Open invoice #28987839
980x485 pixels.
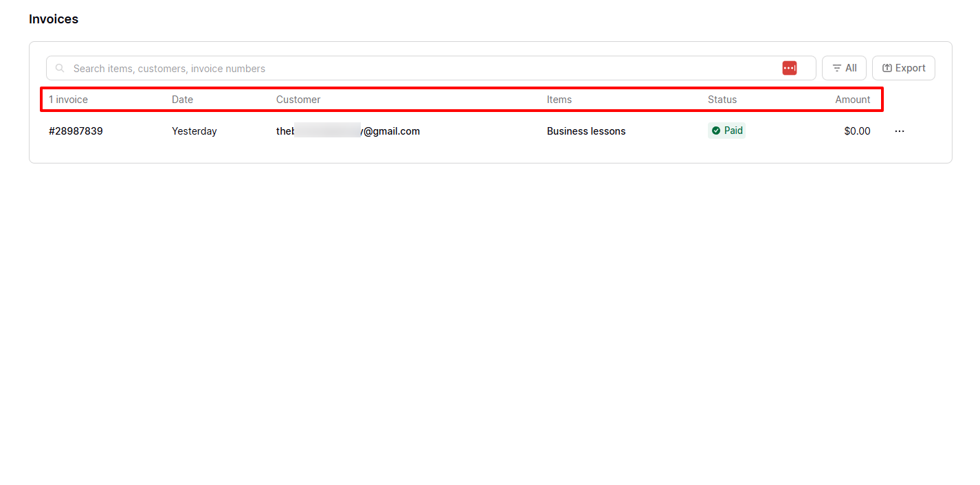point(76,131)
